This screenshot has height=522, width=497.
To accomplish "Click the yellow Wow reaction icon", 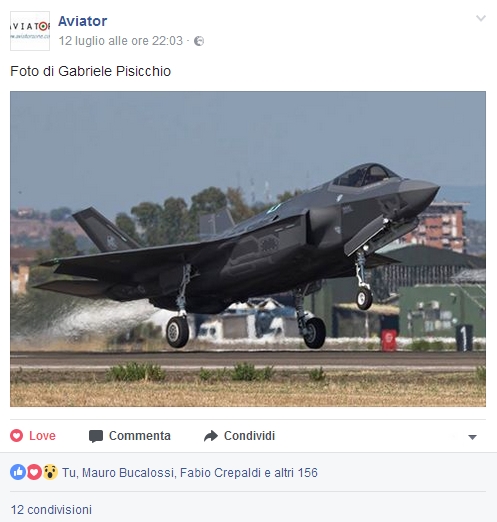I will coord(50,472).
